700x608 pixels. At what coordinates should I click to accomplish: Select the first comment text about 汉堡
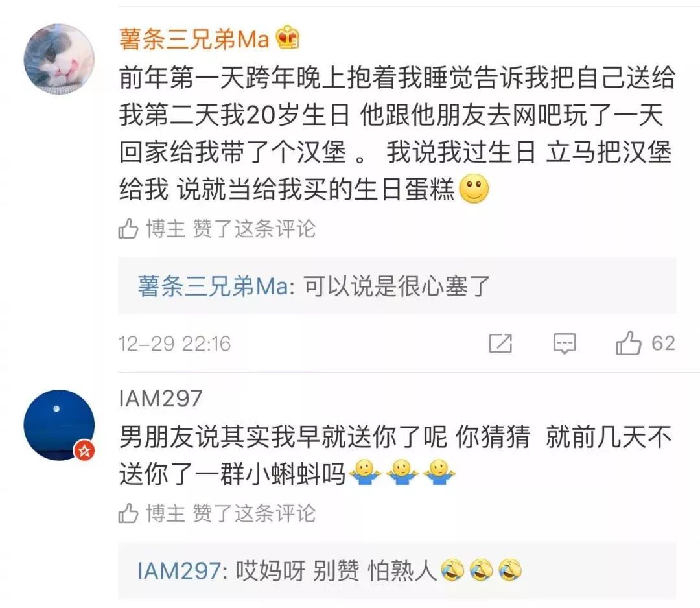coord(397,134)
